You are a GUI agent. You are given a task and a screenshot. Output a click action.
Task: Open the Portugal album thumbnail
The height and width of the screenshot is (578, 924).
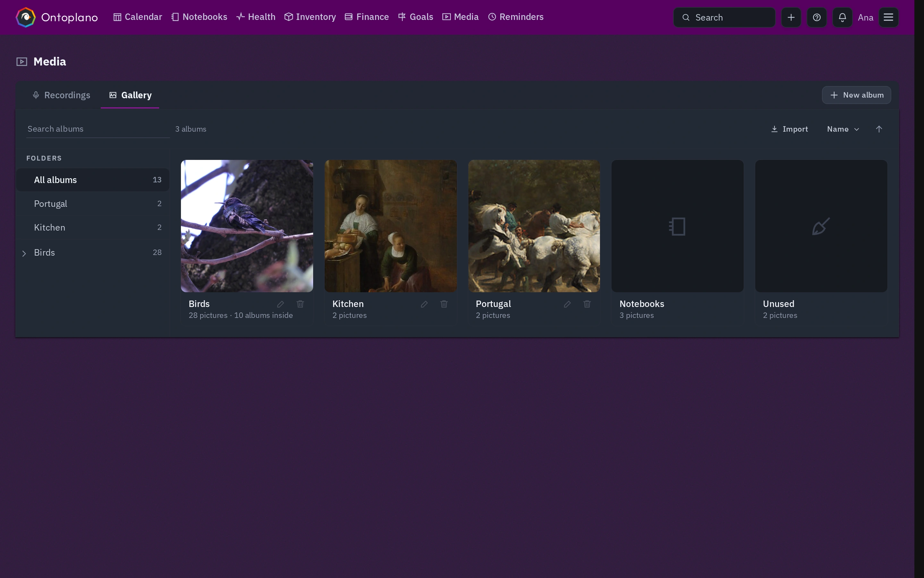(x=534, y=226)
